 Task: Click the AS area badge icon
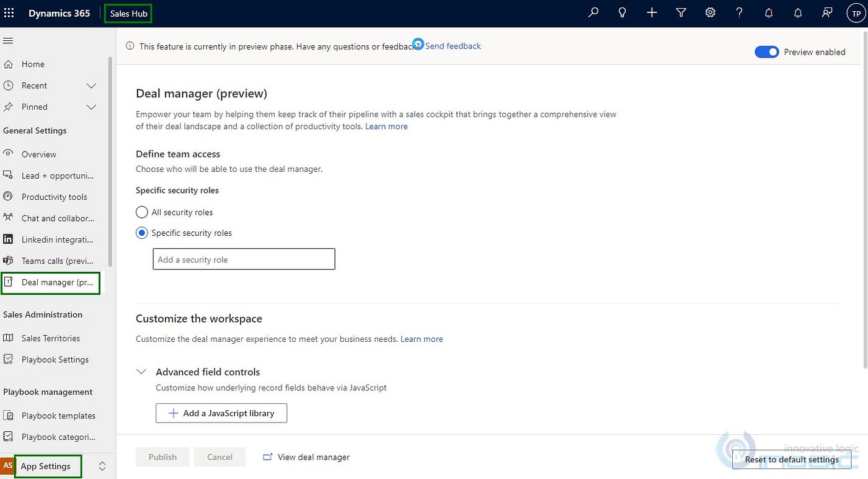(x=8, y=465)
